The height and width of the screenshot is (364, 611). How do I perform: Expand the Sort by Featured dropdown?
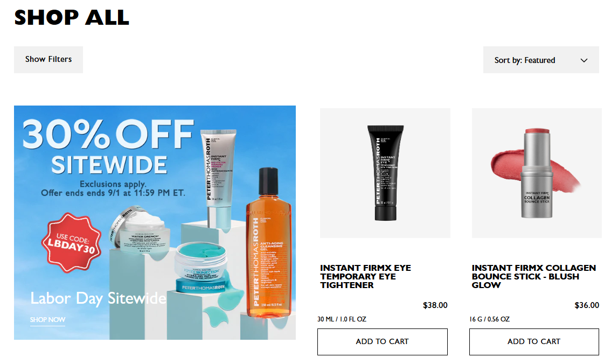pos(541,60)
